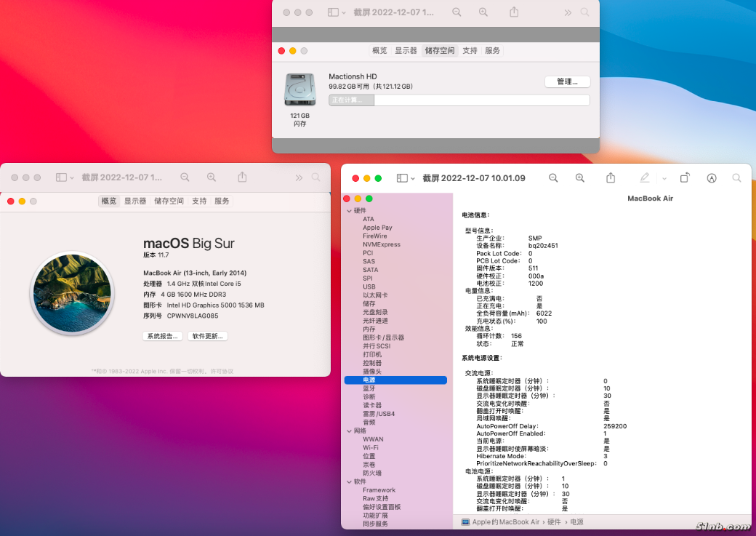756x536 pixels.
Task: Select 储存空间 tab in storage window
Action: click(x=439, y=51)
